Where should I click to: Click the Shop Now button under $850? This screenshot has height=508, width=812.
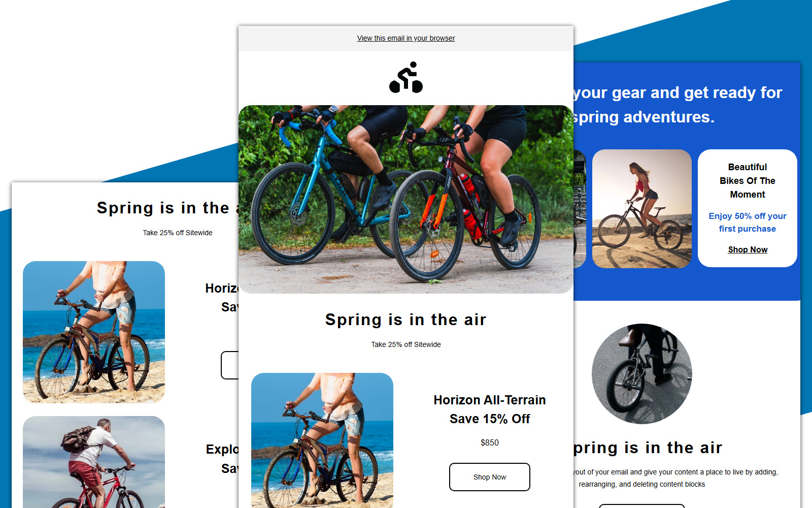pos(490,477)
